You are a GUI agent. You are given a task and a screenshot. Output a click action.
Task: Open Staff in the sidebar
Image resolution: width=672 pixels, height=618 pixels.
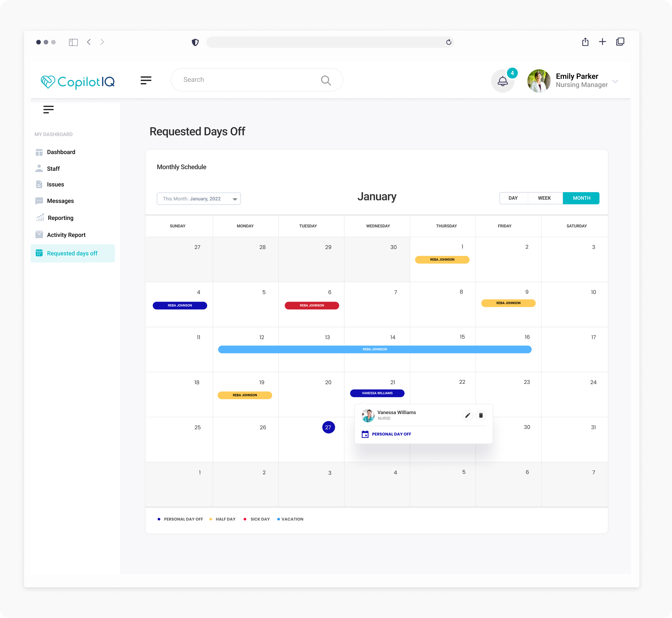tap(54, 169)
